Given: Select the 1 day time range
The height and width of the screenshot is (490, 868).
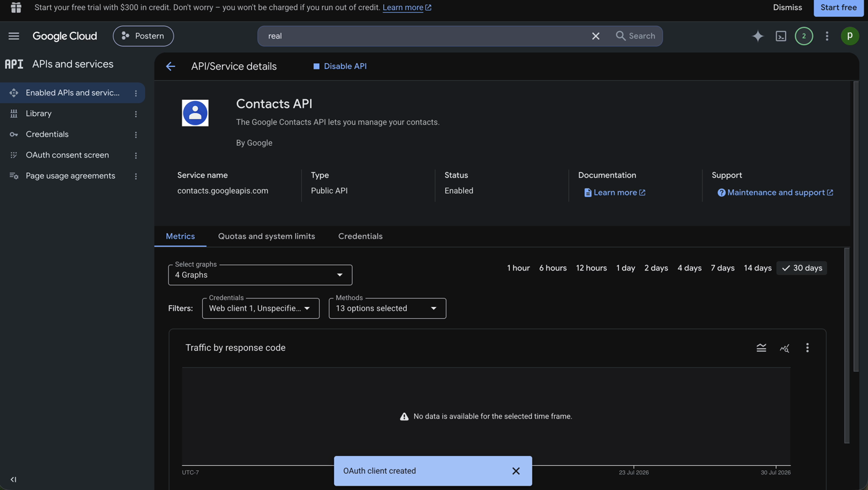Looking at the screenshot, I should (x=626, y=268).
